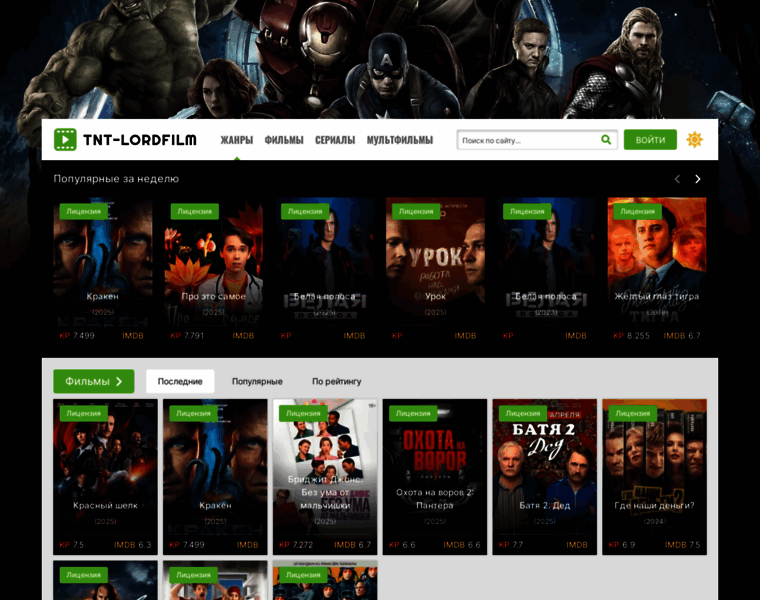Open Кракен in weekly popular carousel
This screenshot has height=600, width=760.
click(103, 270)
